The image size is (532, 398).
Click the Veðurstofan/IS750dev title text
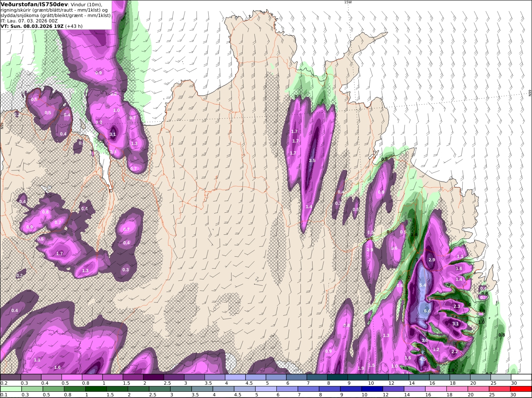[x=34, y=4]
